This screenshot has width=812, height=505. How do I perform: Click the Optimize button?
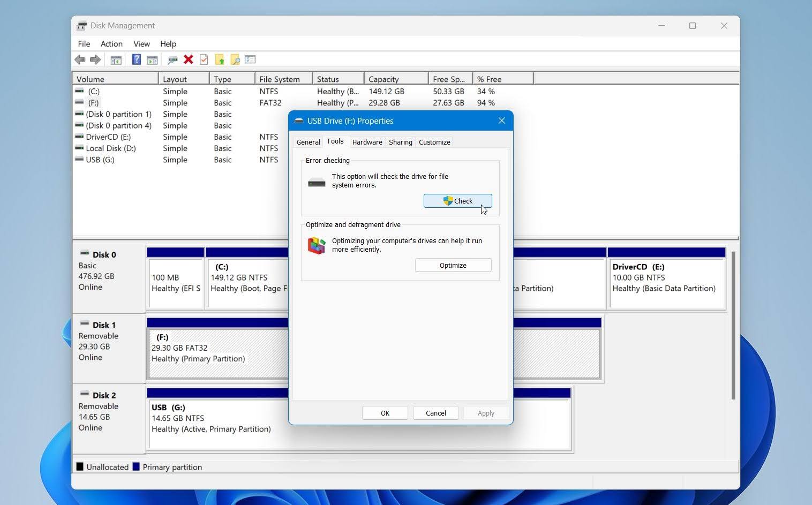(453, 265)
